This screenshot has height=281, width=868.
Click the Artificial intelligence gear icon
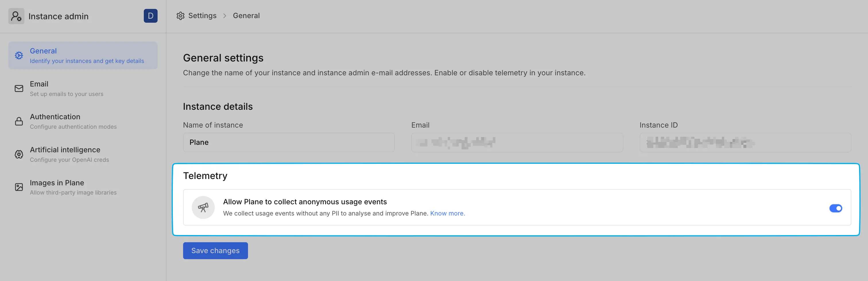click(x=19, y=154)
